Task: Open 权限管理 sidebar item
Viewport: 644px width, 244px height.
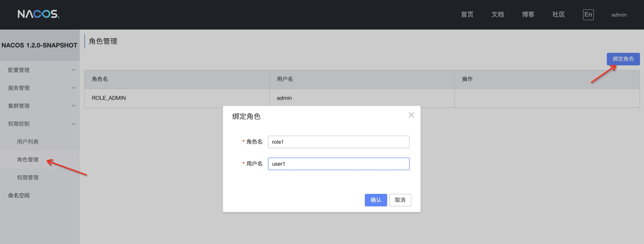Action: [x=28, y=178]
